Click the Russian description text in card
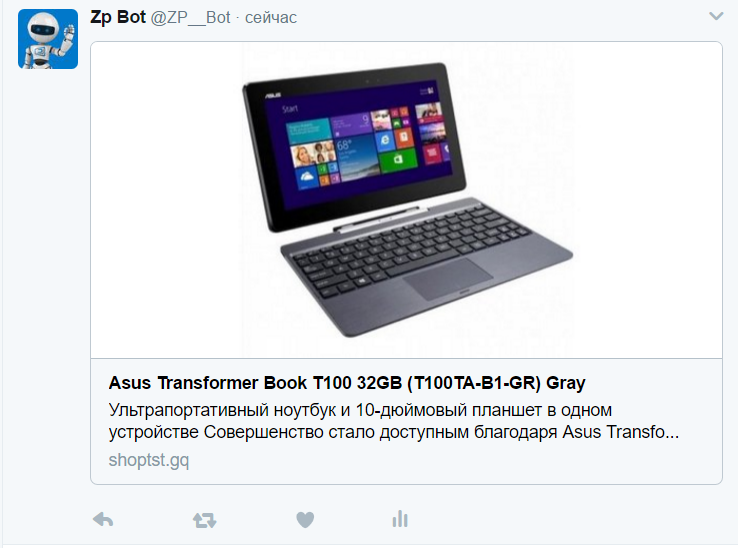 (x=394, y=421)
